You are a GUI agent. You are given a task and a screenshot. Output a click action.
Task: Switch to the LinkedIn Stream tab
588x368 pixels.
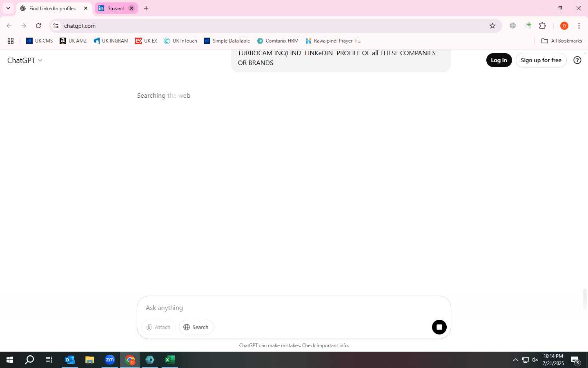coord(111,8)
